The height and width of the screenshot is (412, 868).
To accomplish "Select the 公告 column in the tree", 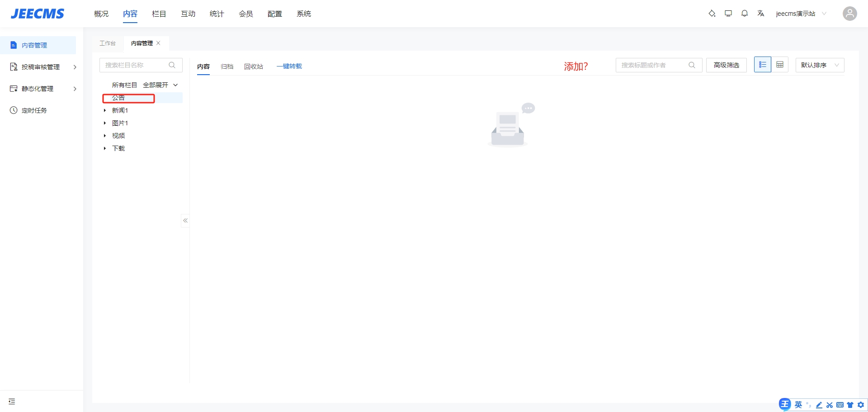I will (118, 98).
